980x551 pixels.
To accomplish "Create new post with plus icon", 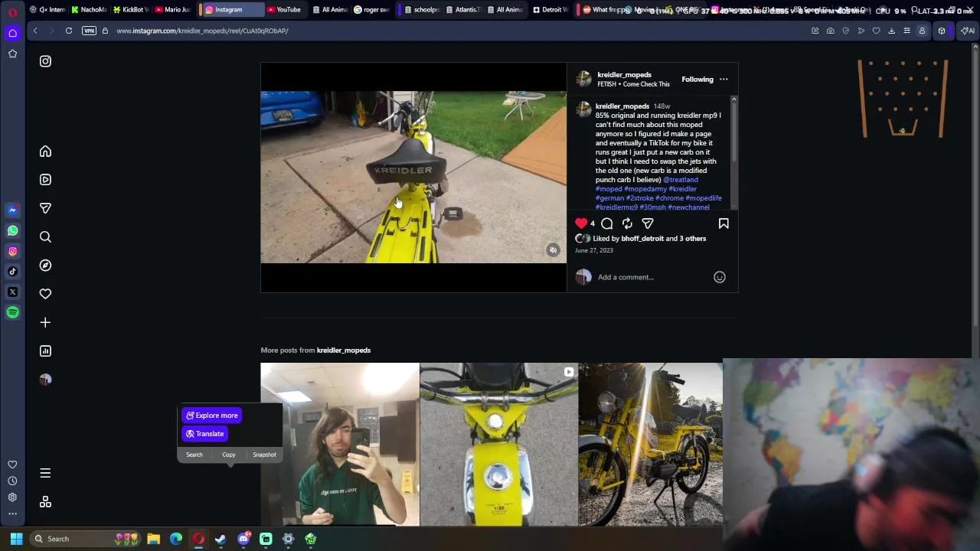I will (x=45, y=322).
